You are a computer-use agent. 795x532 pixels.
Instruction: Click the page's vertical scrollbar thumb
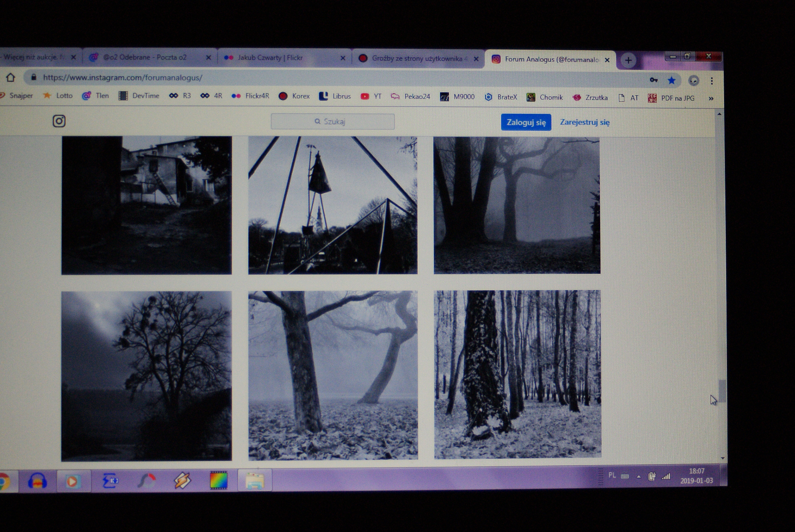click(x=722, y=391)
